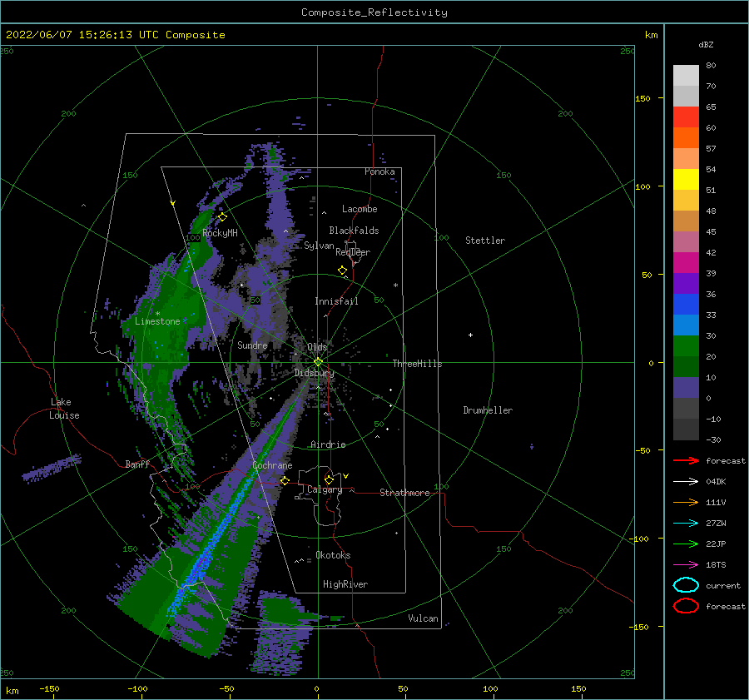749x700 pixels.
Task: Click the Calgary city label
Action: coord(325,489)
